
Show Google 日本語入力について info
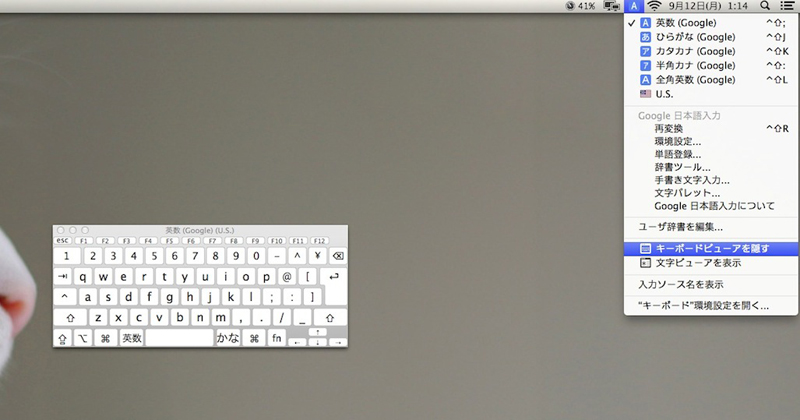click(711, 206)
